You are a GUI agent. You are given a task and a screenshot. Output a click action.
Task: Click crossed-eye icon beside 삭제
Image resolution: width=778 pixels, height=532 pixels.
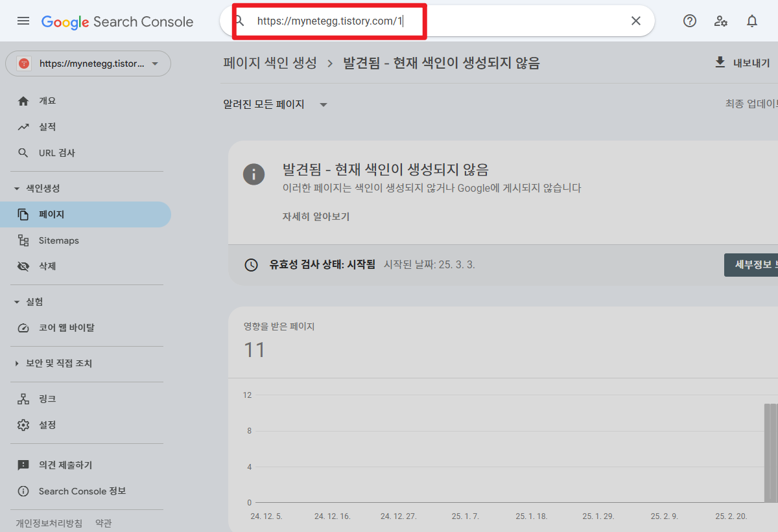[23, 266]
